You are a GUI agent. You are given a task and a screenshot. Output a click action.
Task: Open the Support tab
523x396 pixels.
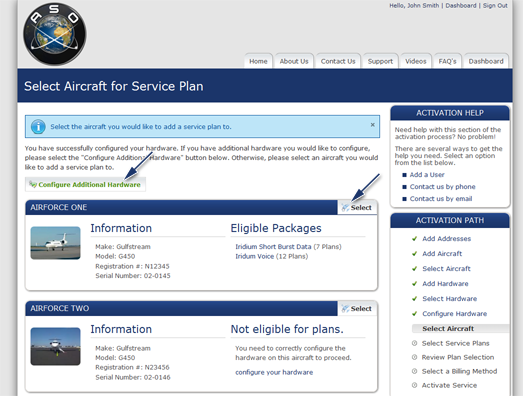point(380,61)
